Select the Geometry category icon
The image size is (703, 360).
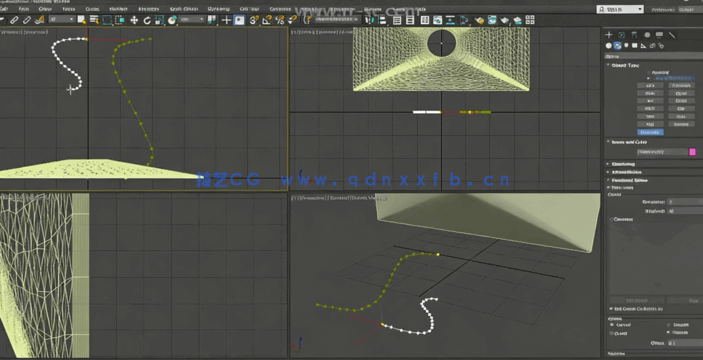point(608,46)
